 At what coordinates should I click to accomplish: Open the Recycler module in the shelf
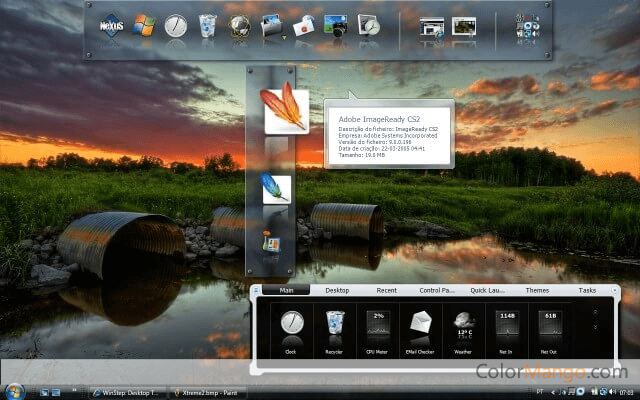[x=335, y=331]
